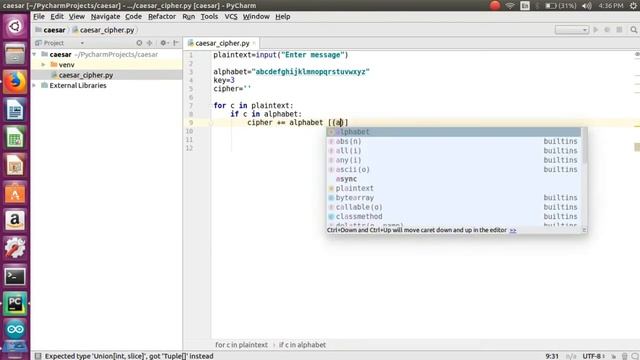The height and width of the screenshot is (360, 640).
Task: Hide the Project tool window
Action: [176, 43]
